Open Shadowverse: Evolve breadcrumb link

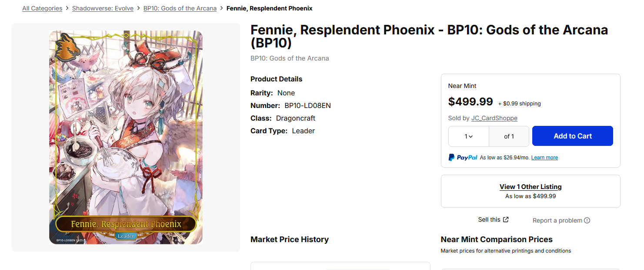pyautogui.click(x=103, y=8)
